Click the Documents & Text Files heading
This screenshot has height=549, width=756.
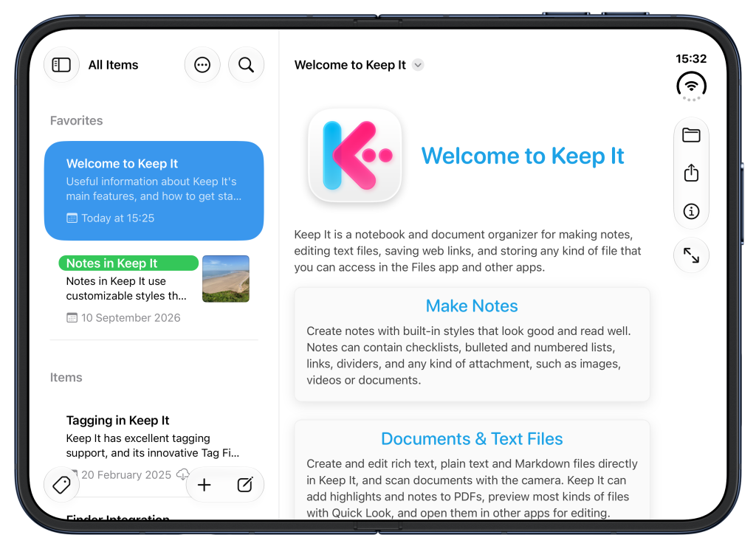(472, 438)
